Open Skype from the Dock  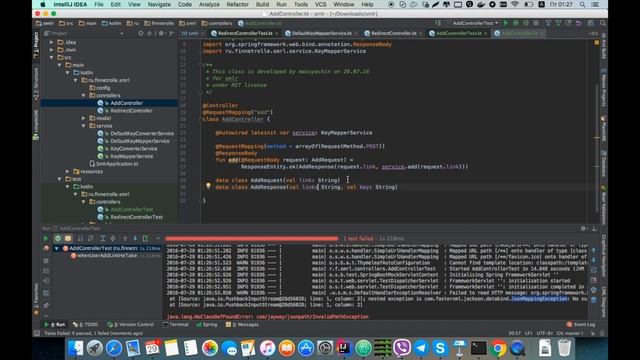tap(440, 348)
